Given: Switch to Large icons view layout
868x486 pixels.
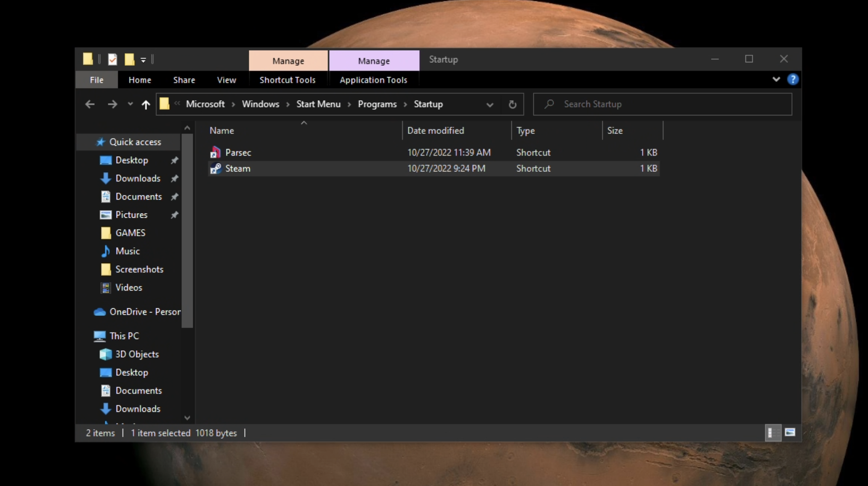Looking at the screenshot, I should 790,433.
